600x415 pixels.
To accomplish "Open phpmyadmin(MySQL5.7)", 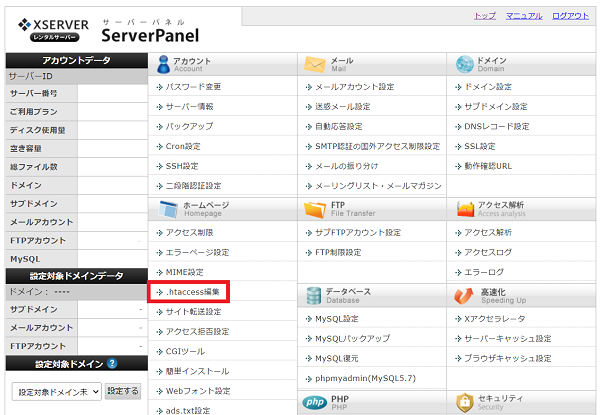I will point(365,379).
